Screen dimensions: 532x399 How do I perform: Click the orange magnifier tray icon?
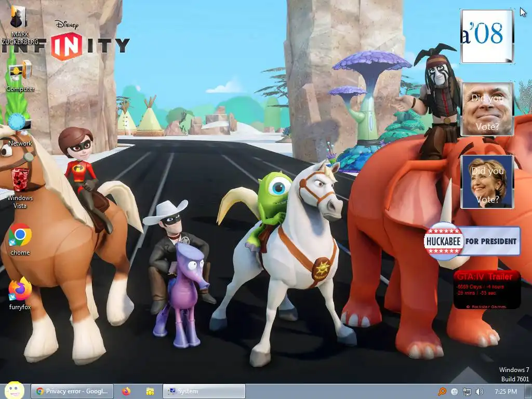pyautogui.click(x=442, y=392)
